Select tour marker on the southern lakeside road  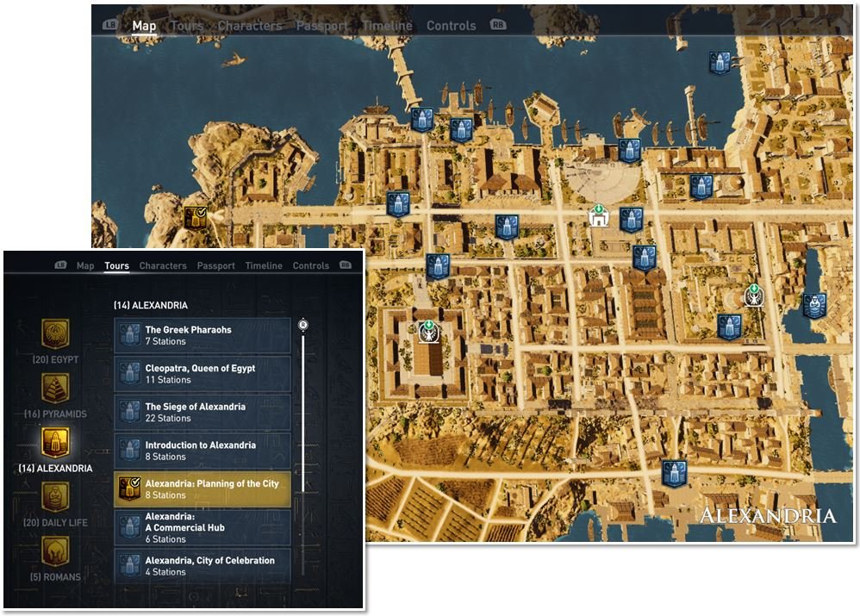point(674,473)
